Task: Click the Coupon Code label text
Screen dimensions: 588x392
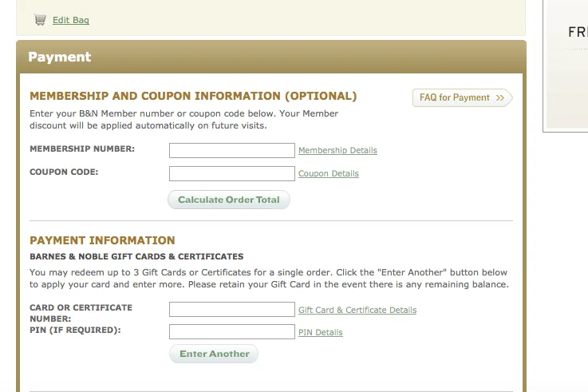Action: click(x=64, y=172)
